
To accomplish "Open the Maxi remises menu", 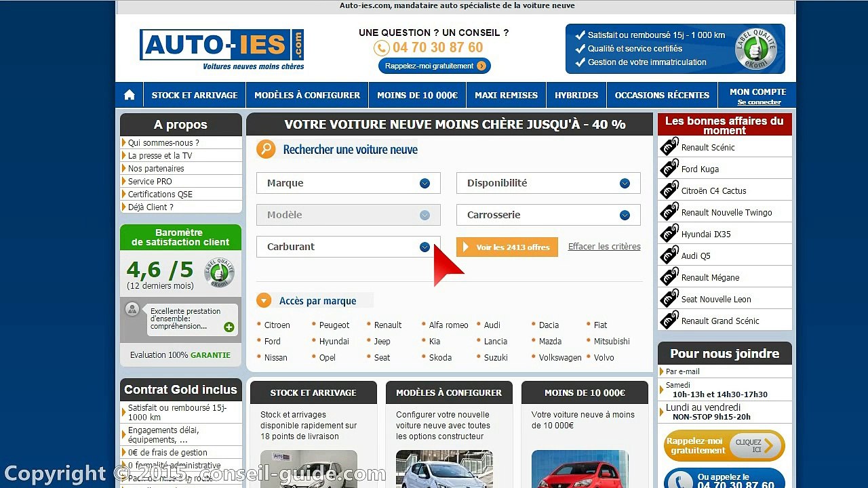I will 507,95.
